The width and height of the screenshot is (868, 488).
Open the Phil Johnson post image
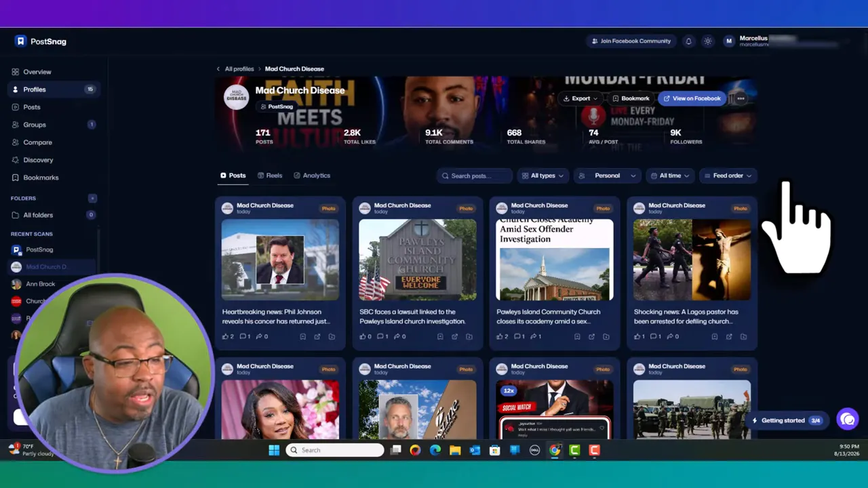tap(280, 260)
